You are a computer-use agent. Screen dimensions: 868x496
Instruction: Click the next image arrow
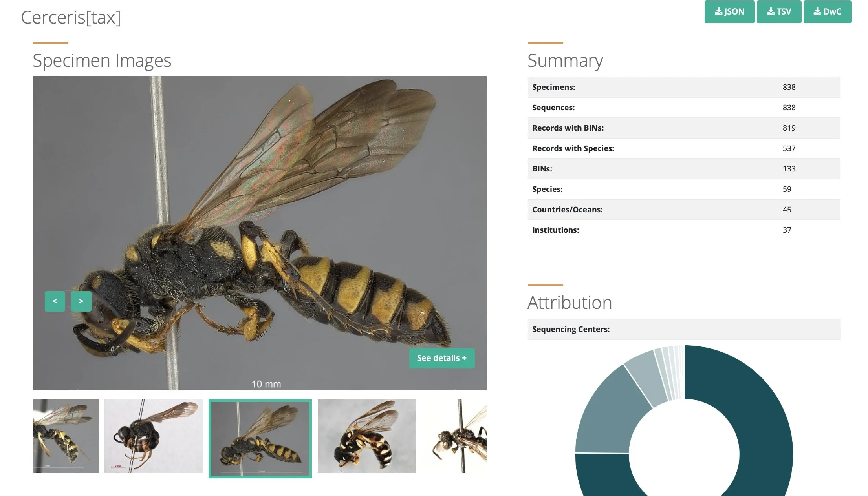[81, 301]
